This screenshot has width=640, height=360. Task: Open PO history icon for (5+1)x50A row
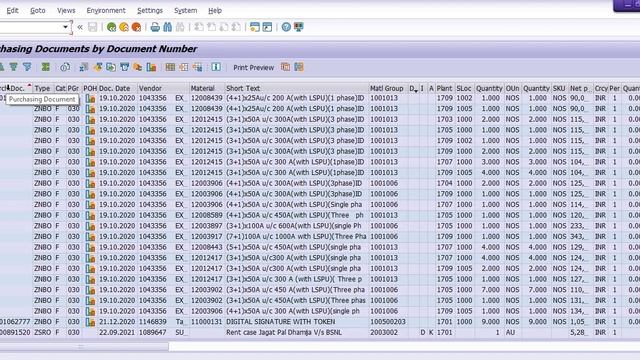click(x=90, y=247)
